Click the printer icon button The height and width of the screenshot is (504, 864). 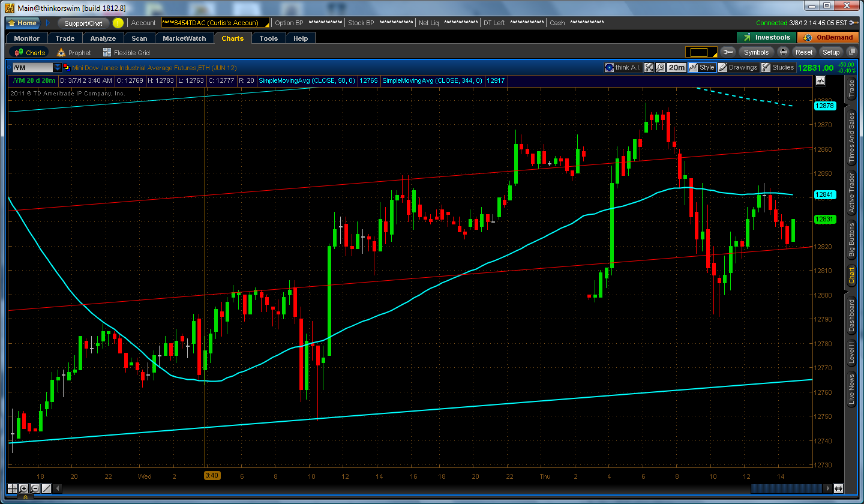(784, 52)
